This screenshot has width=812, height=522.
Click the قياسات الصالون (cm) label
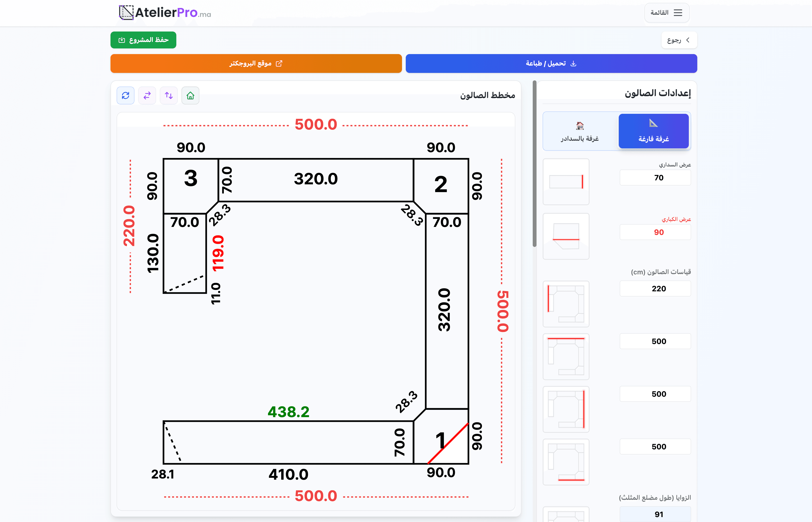tap(661, 272)
